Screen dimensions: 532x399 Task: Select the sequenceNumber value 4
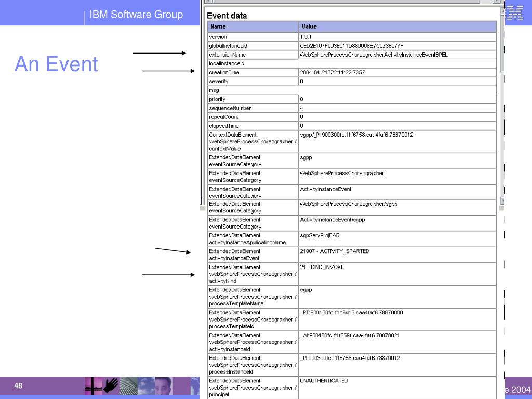(302, 108)
